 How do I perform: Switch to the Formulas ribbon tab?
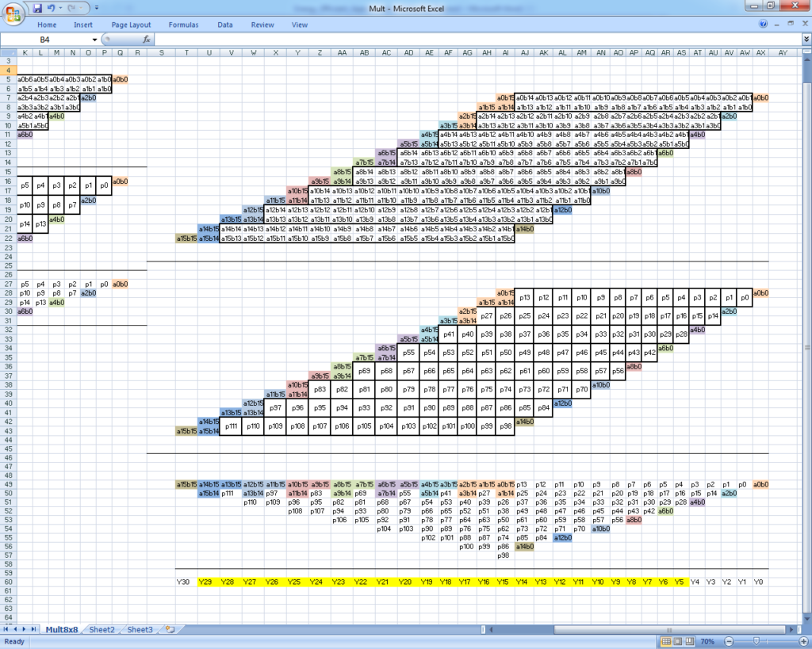[x=183, y=25]
